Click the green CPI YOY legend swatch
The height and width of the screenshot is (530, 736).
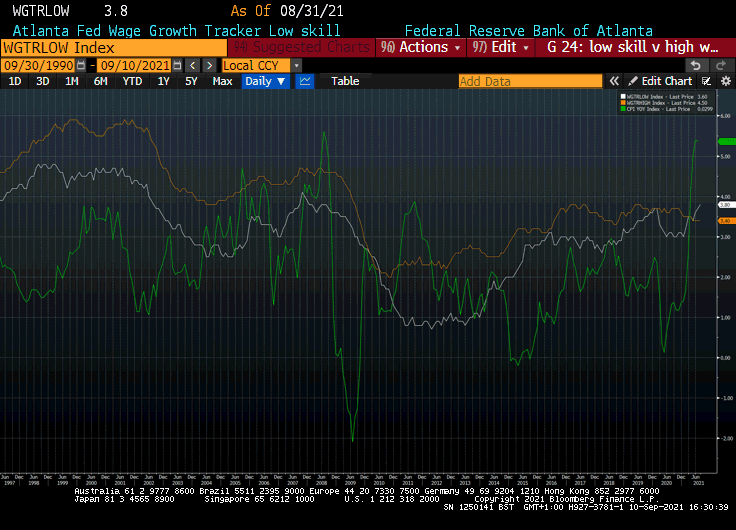[x=625, y=108]
